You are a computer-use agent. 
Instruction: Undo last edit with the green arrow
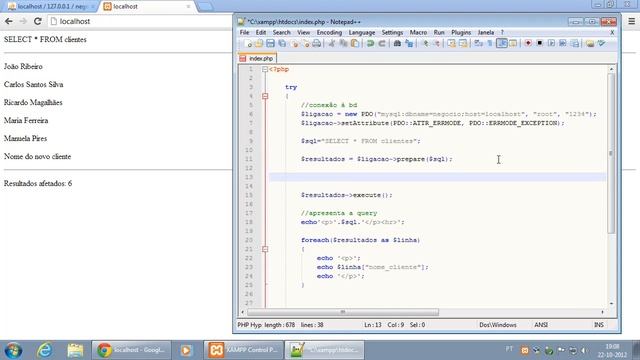pos(370,43)
